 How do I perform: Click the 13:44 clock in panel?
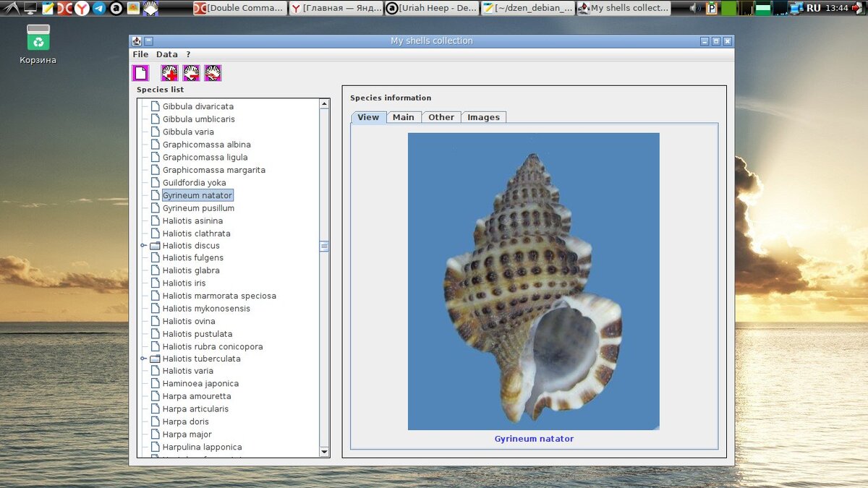pos(836,8)
